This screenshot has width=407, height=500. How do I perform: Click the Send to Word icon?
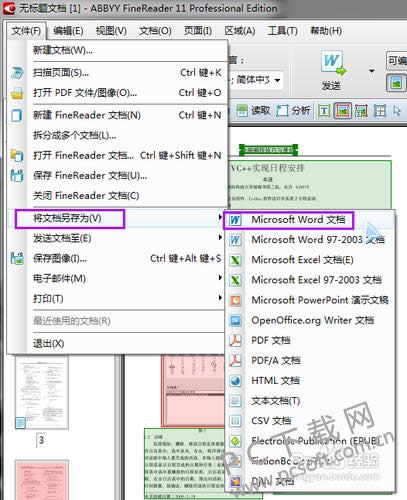(333, 63)
